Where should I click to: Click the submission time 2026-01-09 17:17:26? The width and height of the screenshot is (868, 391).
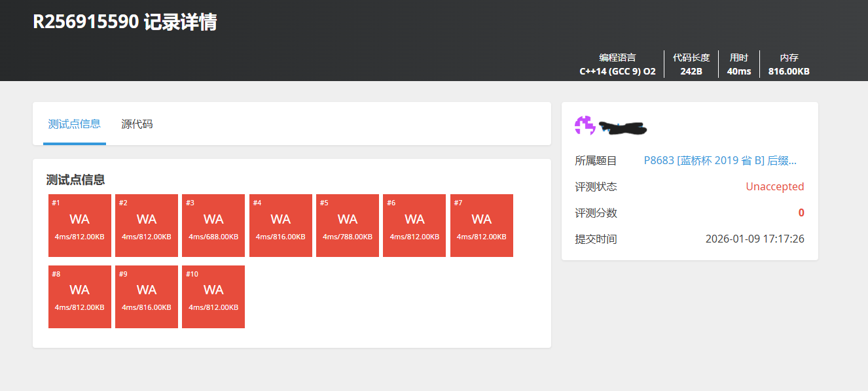(754, 239)
